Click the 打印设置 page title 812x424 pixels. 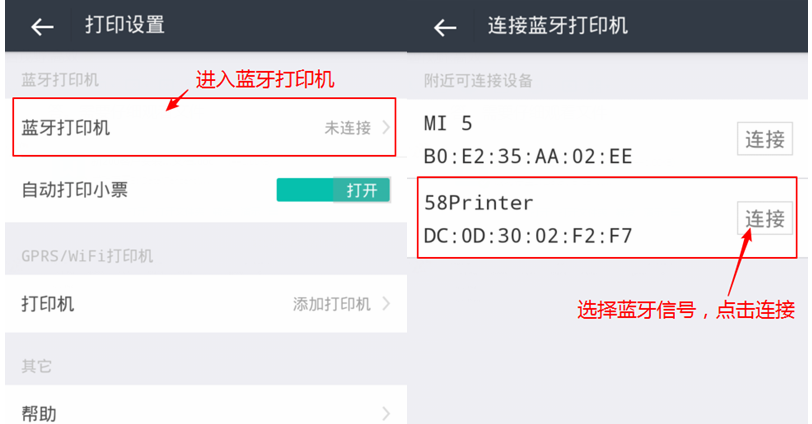point(125,26)
